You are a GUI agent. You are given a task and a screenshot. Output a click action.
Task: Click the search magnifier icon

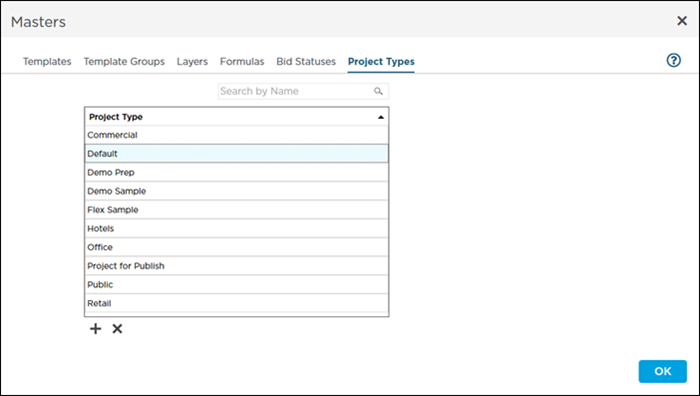pos(378,91)
